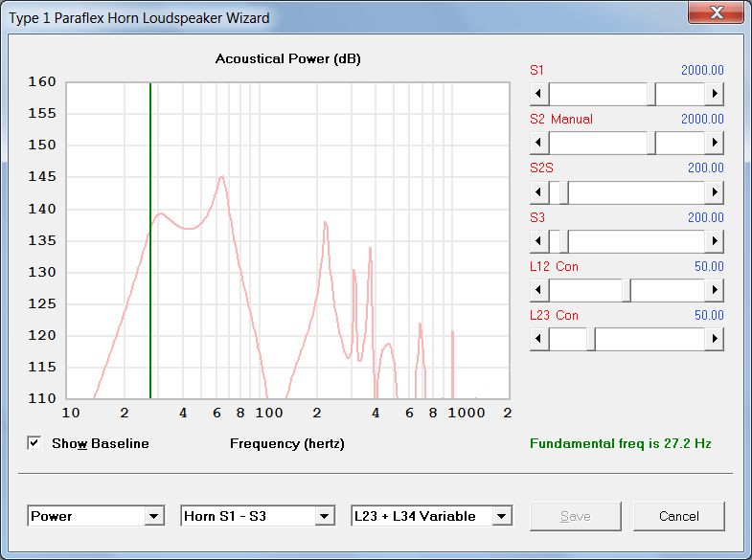
Task: Click the L12 Con label
Action: point(554,266)
